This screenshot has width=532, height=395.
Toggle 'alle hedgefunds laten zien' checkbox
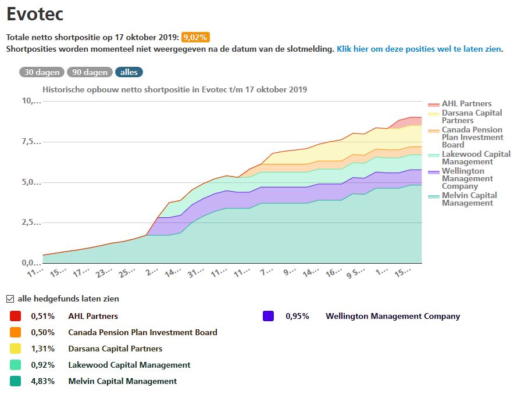[x=10, y=299]
